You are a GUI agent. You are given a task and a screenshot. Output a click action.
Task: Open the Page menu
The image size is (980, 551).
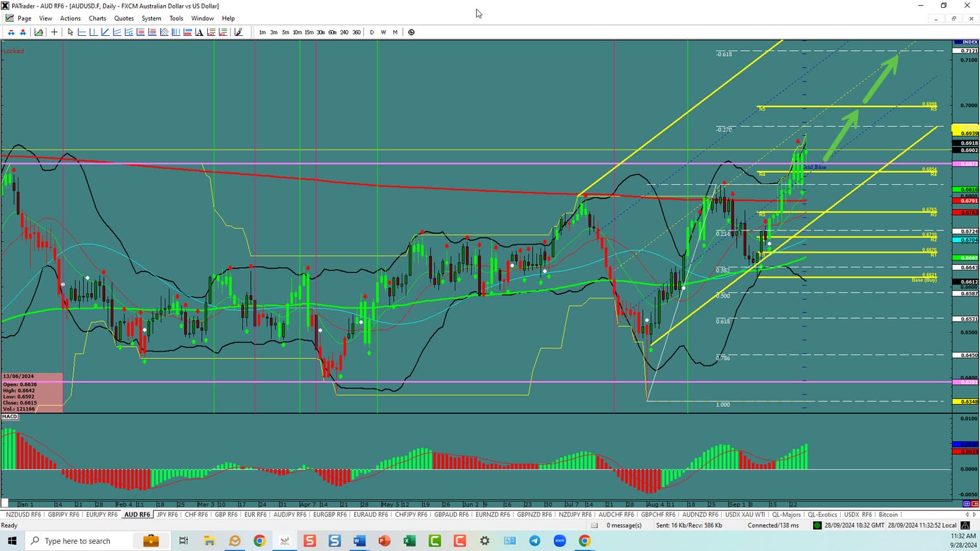tap(25, 18)
